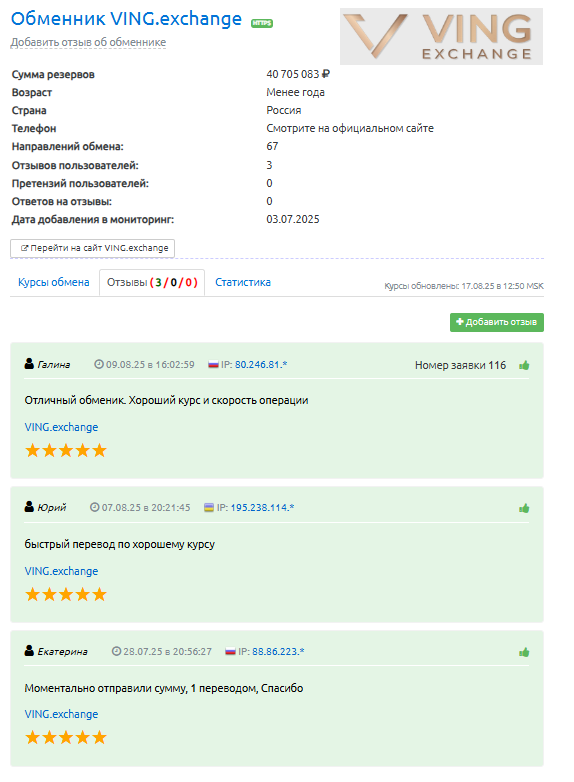The image size is (574, 782).
Task: Open IP link 80.246.81.*
Action: click(x=261, y=365)
